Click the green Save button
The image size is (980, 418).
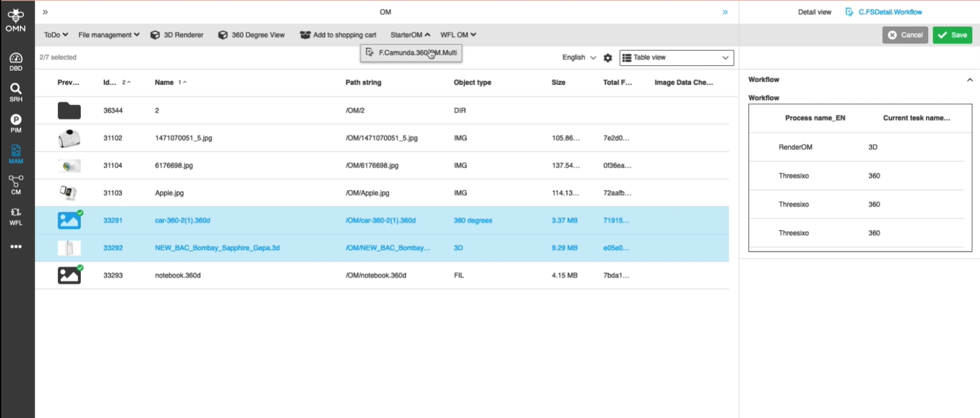pyautogui.click(x=952, y=35)
